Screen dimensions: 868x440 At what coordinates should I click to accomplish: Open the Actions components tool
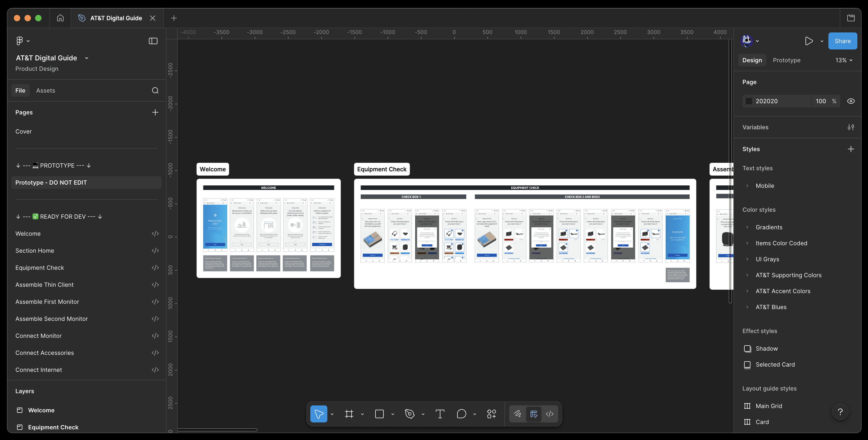click(x=491, y=414)
